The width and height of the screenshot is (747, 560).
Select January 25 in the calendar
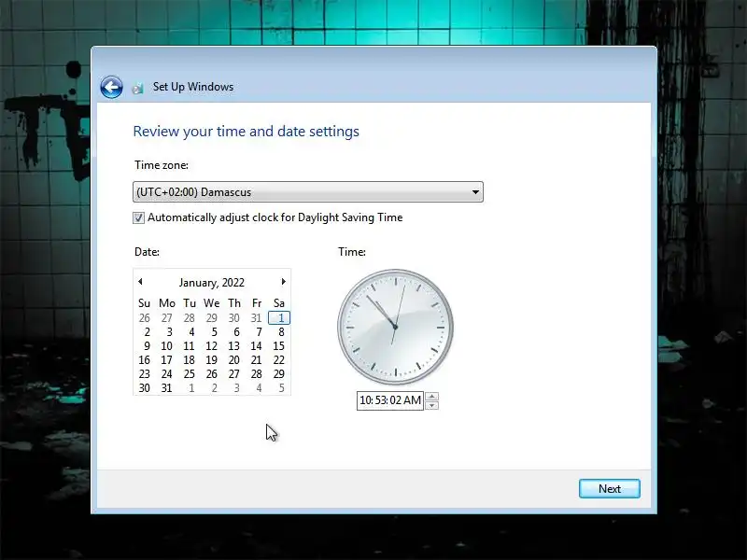pos(190,374)
